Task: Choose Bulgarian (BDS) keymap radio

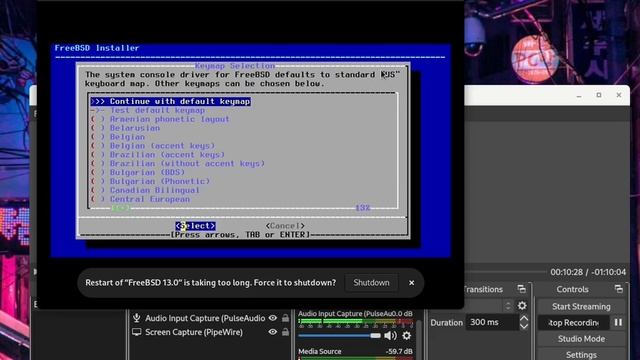Action: [138, 173]
